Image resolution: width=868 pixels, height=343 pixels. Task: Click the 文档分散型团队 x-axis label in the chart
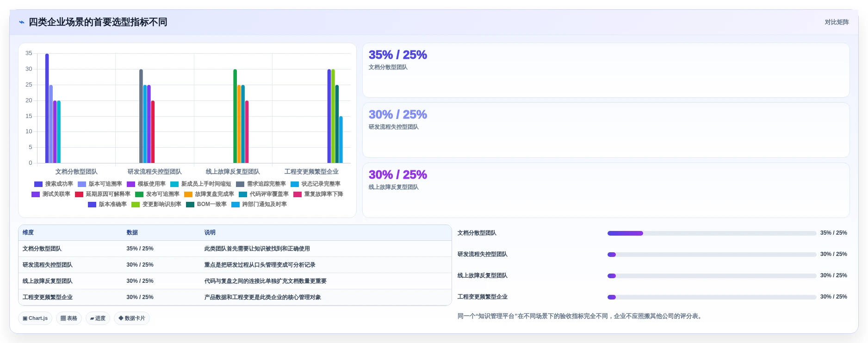tap(76, 172)
